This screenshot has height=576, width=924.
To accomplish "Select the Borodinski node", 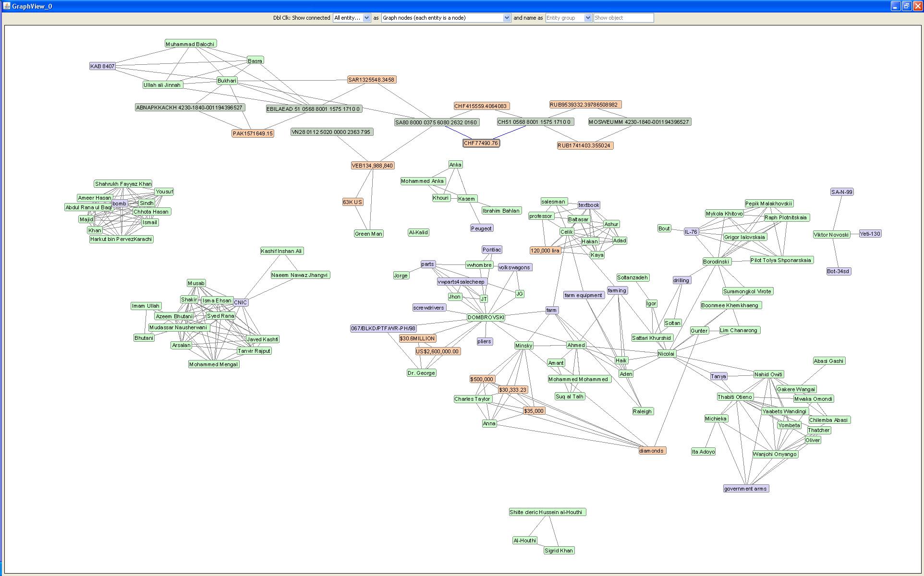I will point(717,262).
